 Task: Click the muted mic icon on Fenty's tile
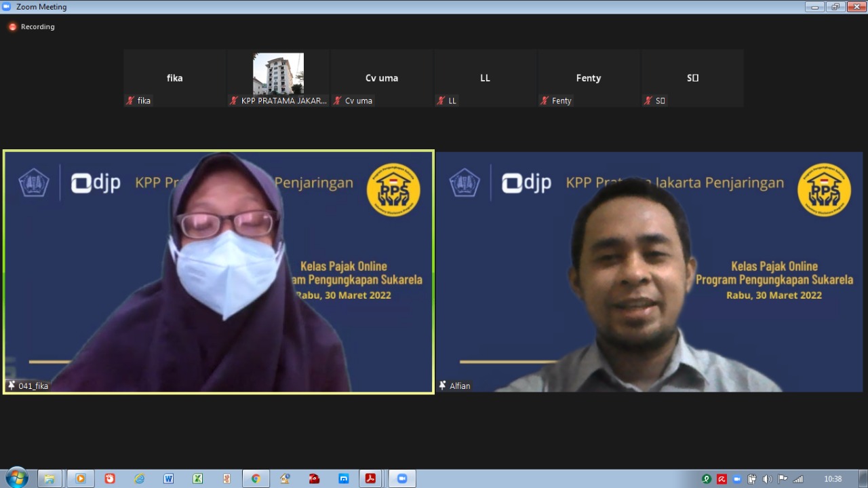(545, 100)
